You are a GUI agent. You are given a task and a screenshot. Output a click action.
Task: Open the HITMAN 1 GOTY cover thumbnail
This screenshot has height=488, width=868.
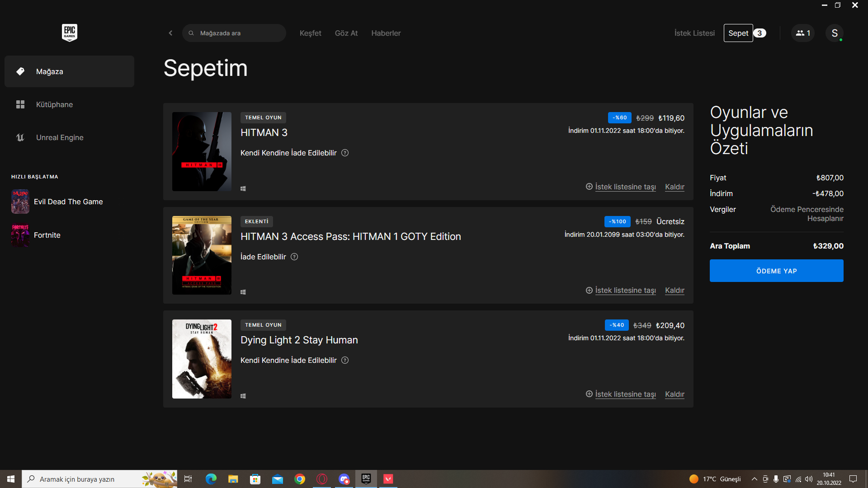pyautogui.click(x=202, y=255)
